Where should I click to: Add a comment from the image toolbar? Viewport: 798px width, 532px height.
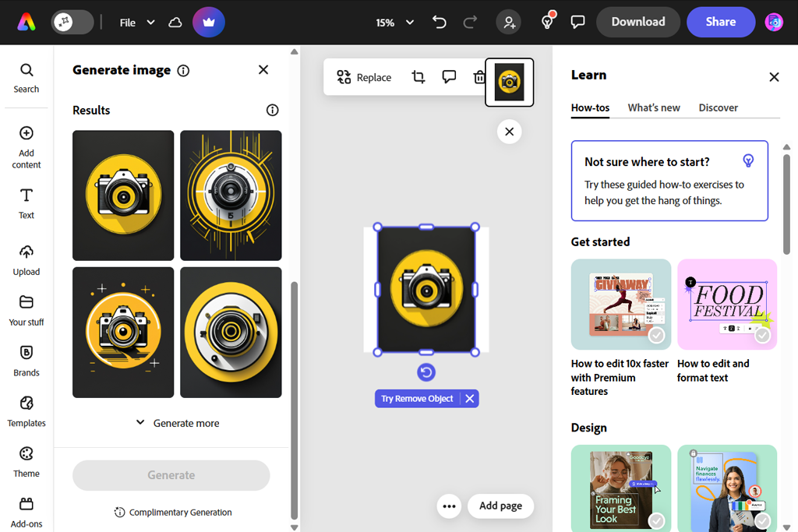pyautogui.click(x=449, y=77)
